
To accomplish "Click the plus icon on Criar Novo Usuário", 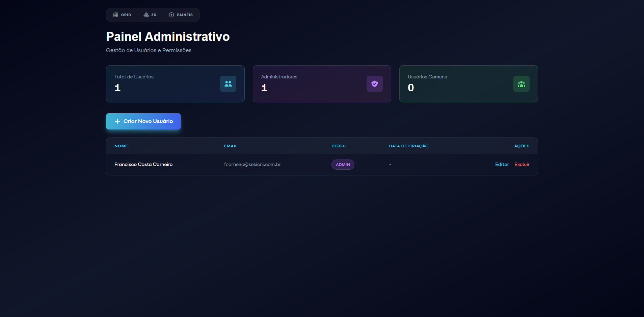I will pos(117,121).
